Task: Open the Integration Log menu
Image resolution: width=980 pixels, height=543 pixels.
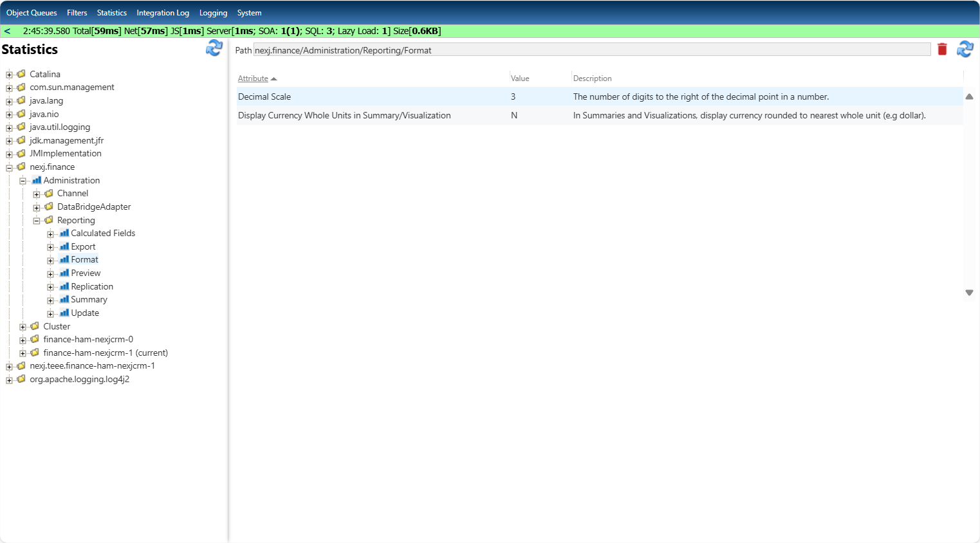Action: pos(163,13)
